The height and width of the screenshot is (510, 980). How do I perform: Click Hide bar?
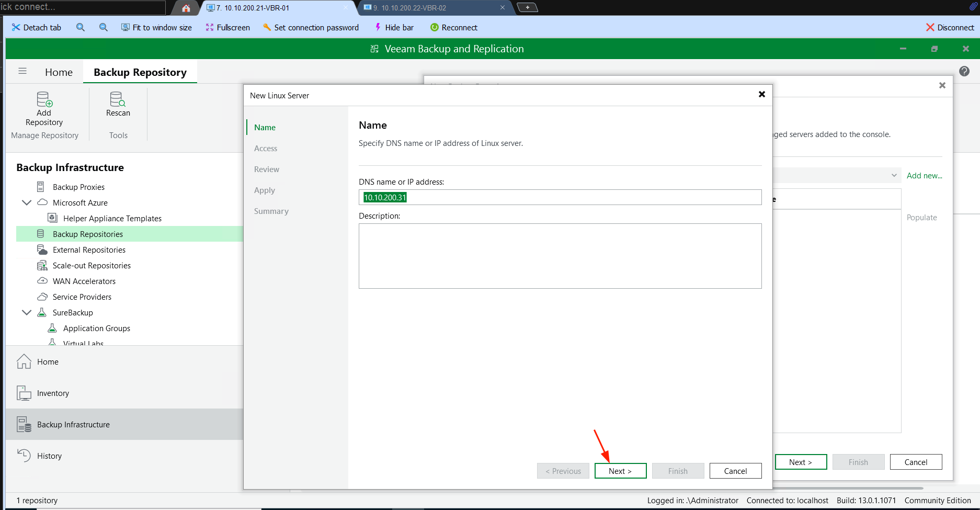point(394,27)
